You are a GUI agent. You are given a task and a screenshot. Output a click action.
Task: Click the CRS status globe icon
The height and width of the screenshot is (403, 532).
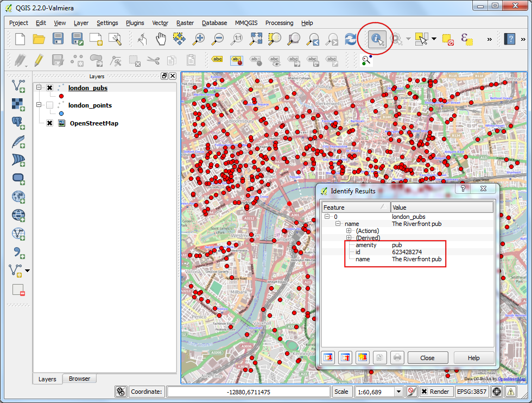point(497,392)
